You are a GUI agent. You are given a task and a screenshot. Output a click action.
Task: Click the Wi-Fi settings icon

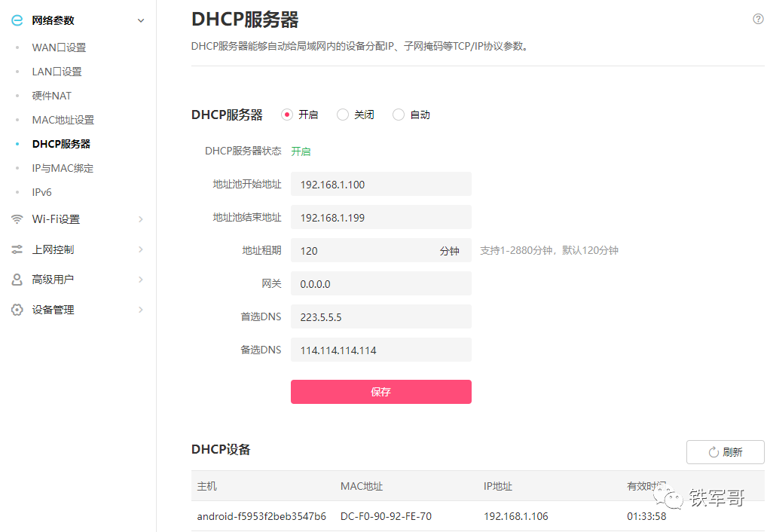[x=17, y=219]
